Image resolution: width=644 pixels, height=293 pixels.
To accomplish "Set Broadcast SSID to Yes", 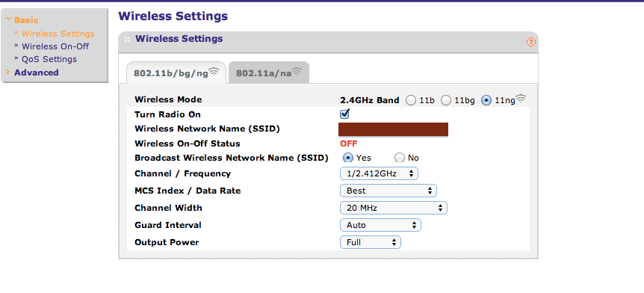I will point(348,158).
